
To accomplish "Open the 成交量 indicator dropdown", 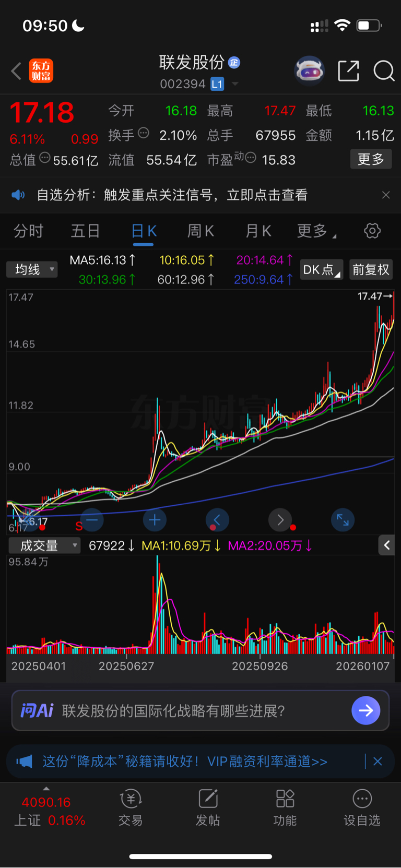I will pos(44,545).
